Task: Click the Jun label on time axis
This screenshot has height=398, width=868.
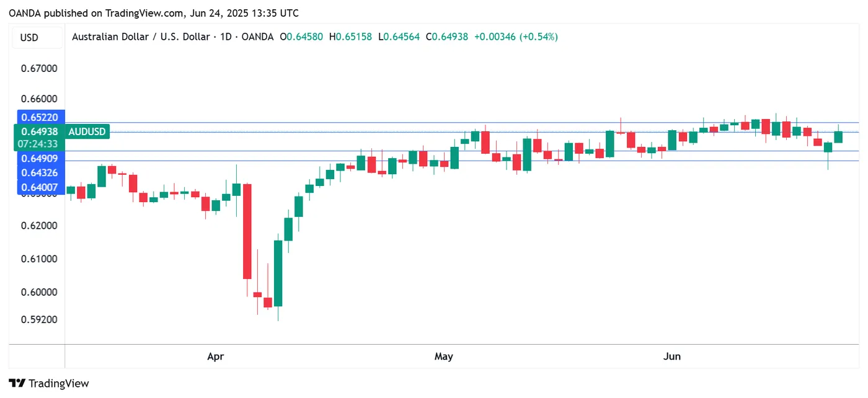Action: pyautogui.click(x=672, y=356)
